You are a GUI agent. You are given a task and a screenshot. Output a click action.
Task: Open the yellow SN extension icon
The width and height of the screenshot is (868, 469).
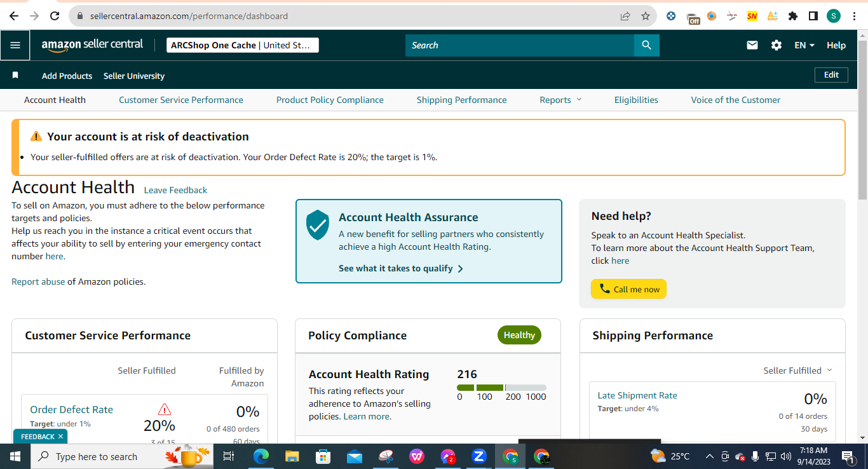point(752,16)
